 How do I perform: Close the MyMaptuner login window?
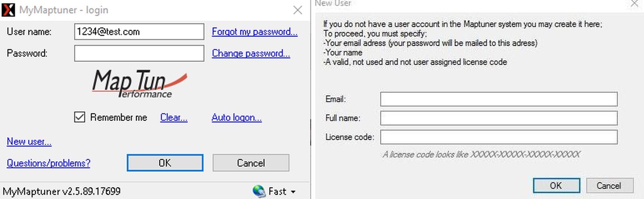tap(298, 10)
